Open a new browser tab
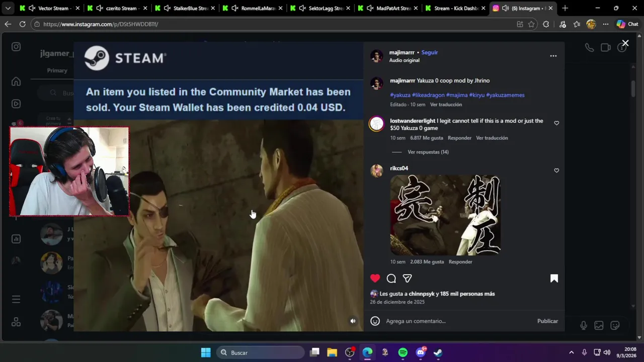The height and width of the screenshot is (362, 644). click(565, 8)
